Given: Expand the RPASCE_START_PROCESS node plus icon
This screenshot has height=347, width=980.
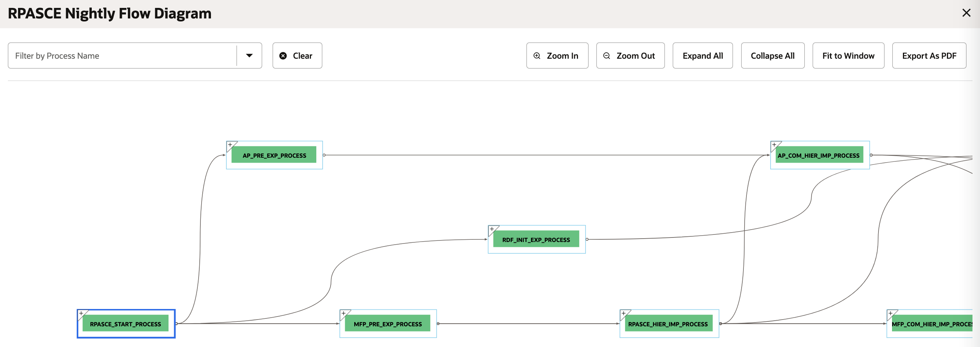Looking at the screenshot, I should pyautogui.click(x=81, y=313).
